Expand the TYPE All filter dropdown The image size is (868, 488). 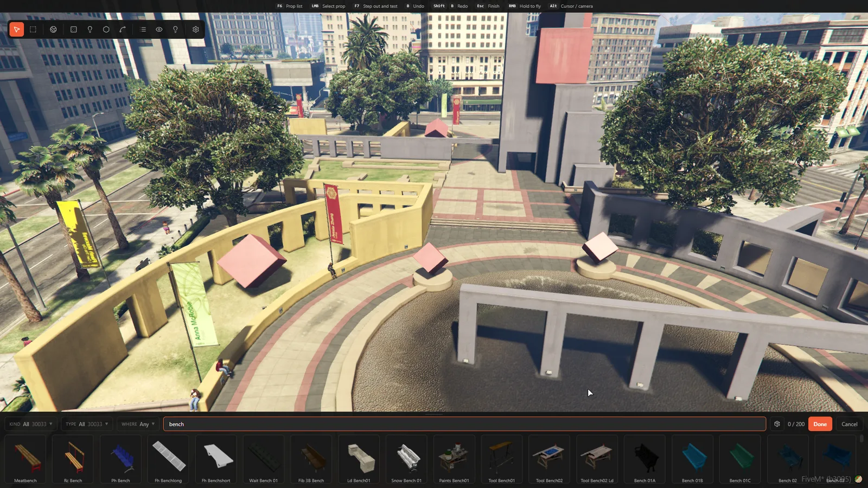point(87,424)
